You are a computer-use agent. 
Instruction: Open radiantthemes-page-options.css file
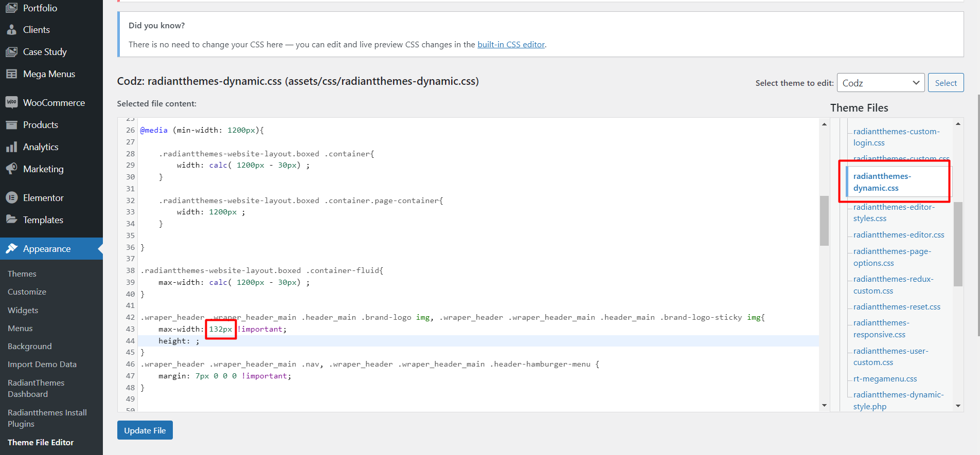[892, 257]
